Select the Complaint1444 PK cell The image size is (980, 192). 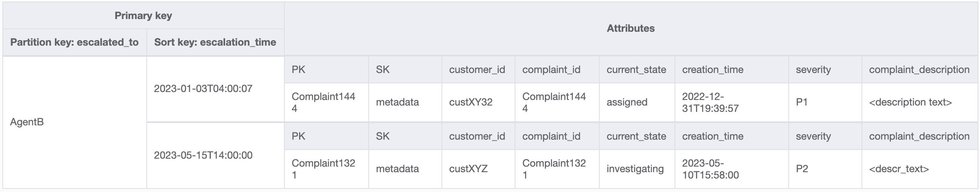click(323, 102)
